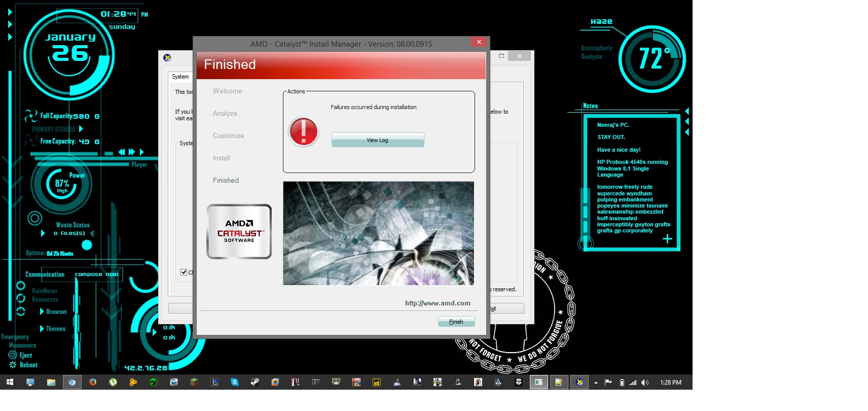Open uTorrent from the taskbar
868x411 pixels.
coord(113,382)
